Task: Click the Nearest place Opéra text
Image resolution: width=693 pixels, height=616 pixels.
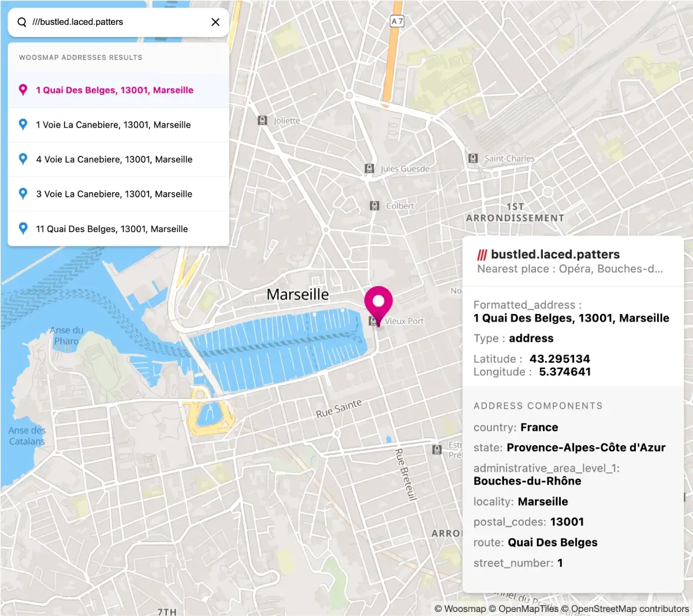Action: point(570,269)
